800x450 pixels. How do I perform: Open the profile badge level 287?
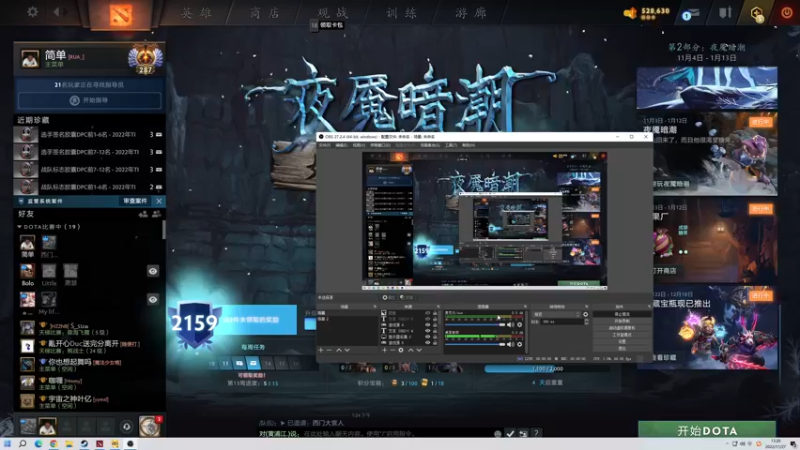point(145,59)
